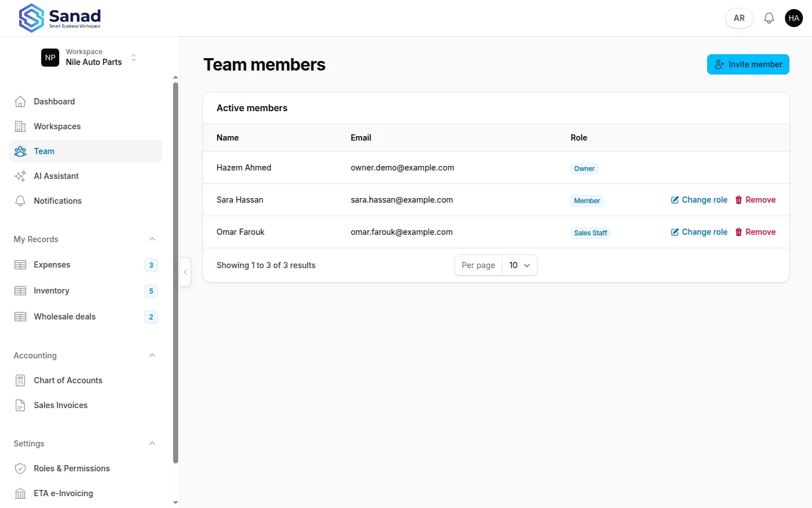This screenshot has height=508, width=812.
Task: Click the Inventory table icon
Action: [x=20, y=291]
